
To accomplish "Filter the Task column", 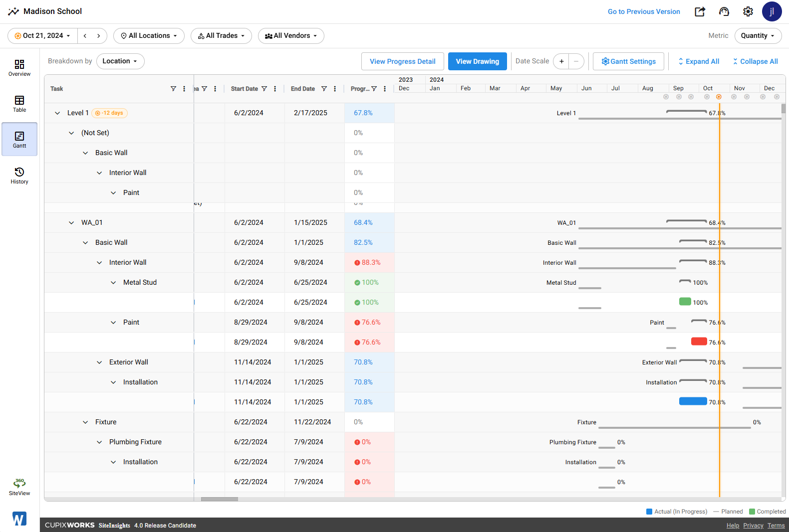I will [x=173, y=89].
